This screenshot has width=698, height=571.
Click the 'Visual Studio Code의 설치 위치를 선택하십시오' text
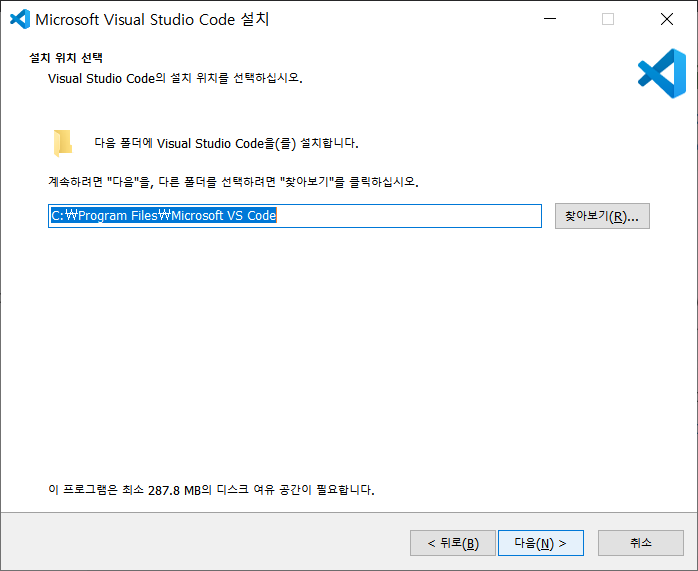(175, 78)
